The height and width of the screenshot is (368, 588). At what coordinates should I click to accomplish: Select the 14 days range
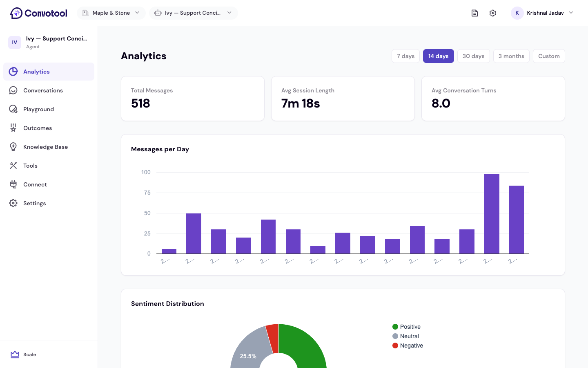[439, 56]
